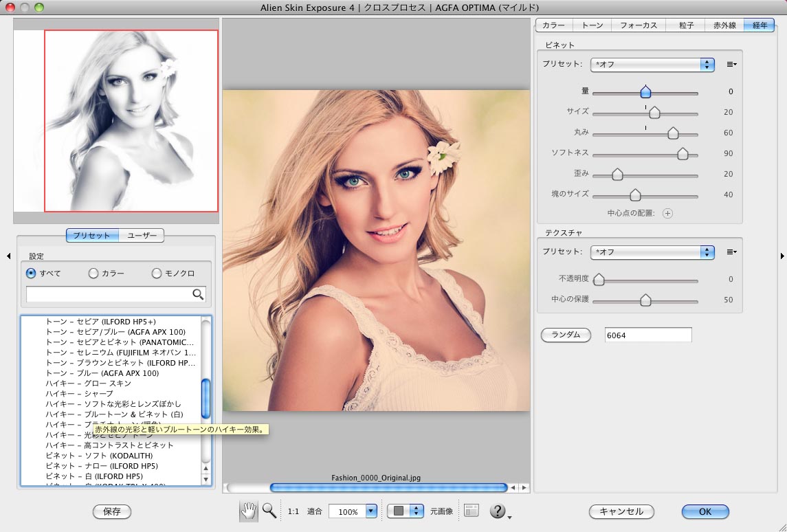Toggle the split preview layout icon
Screen dimensions: 787x532
471,511
